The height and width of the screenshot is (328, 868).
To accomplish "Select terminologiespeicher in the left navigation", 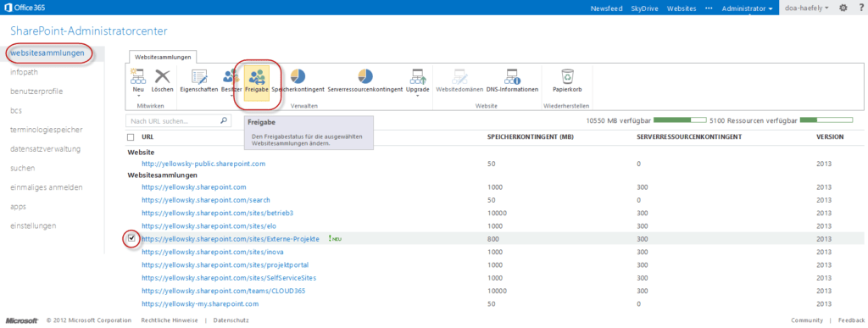I will [47, 130].
